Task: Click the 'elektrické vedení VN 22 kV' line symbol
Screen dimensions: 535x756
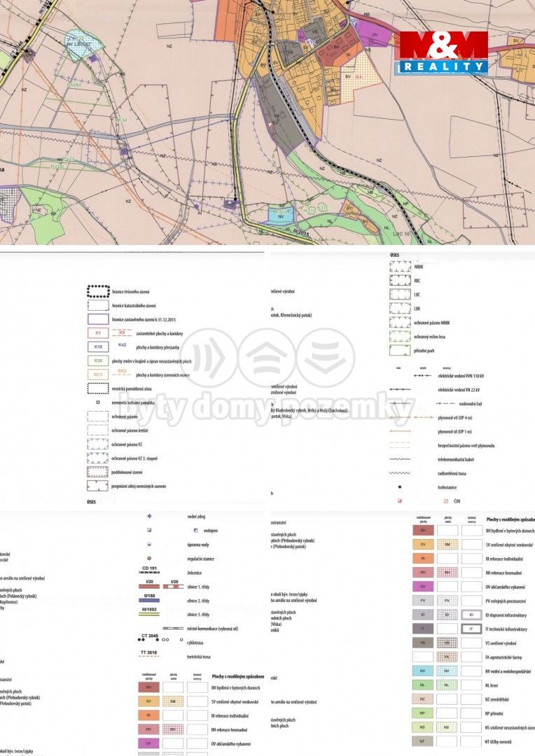Action: click(x=401, y=390)
